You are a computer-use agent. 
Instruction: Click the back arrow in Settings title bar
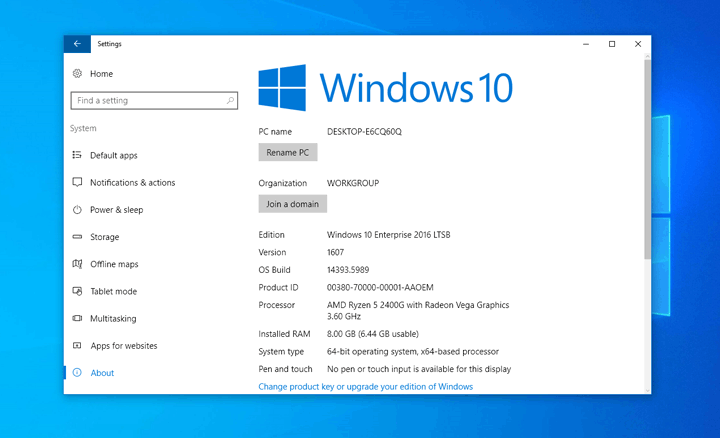(77, 44)
